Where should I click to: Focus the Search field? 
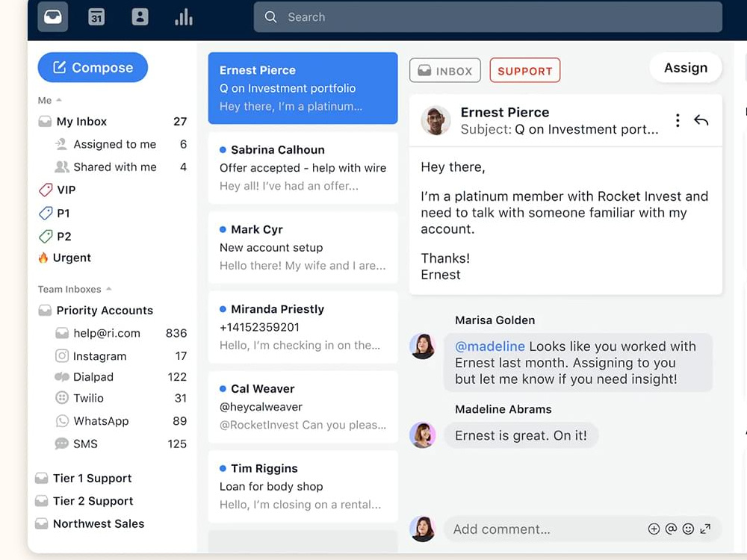click(x=488, y=17)
